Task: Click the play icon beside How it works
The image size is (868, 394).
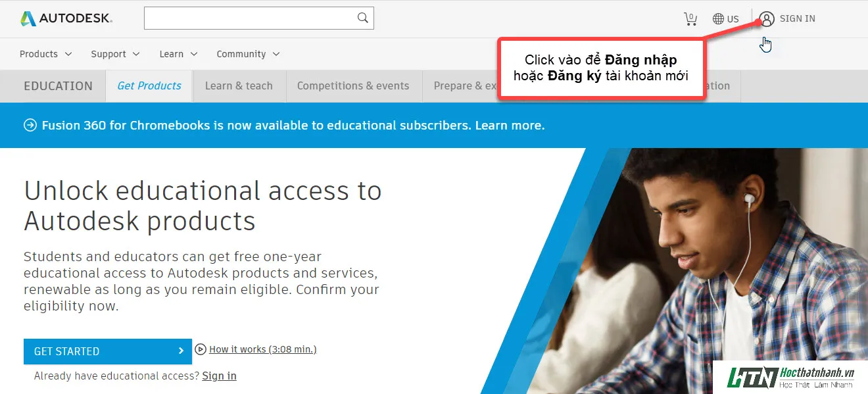Action: 201,349
